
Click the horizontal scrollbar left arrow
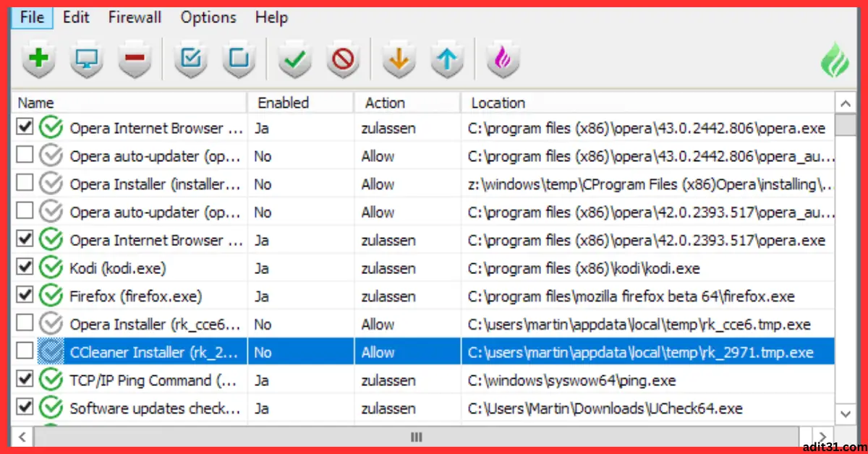pos(22,437)
